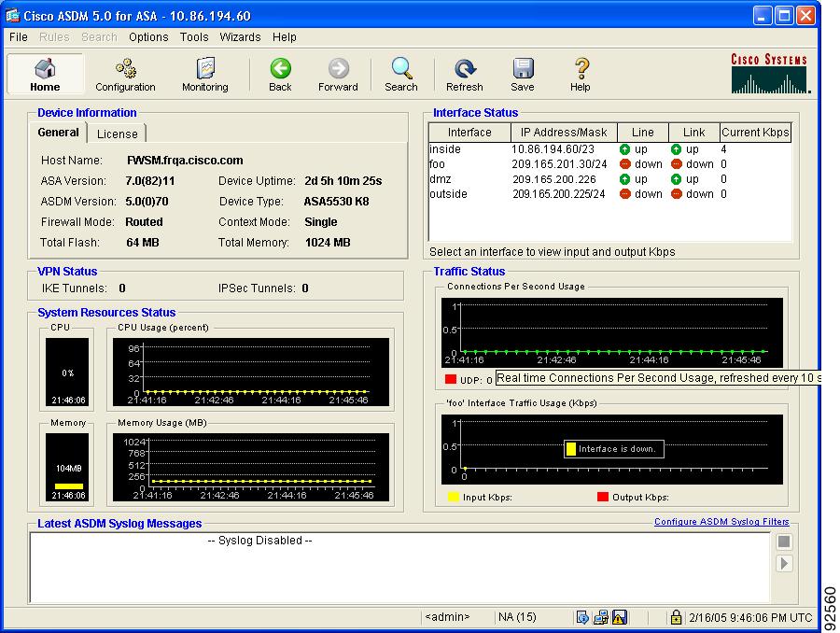Switch to the General tab
The width and height of the screenshot is (840, 633).
[x=58, y=133]
